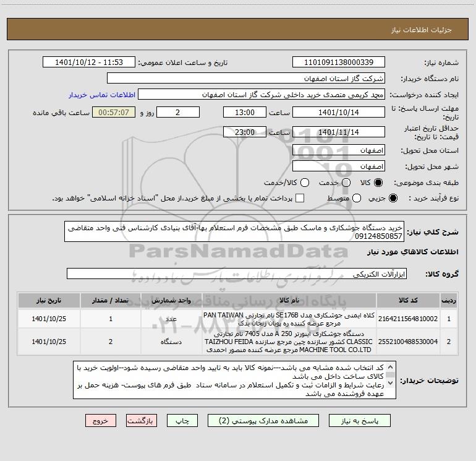Click item code 2552100488530004
Viewport: 476px width, 461px height.
(x=408, y=342)
